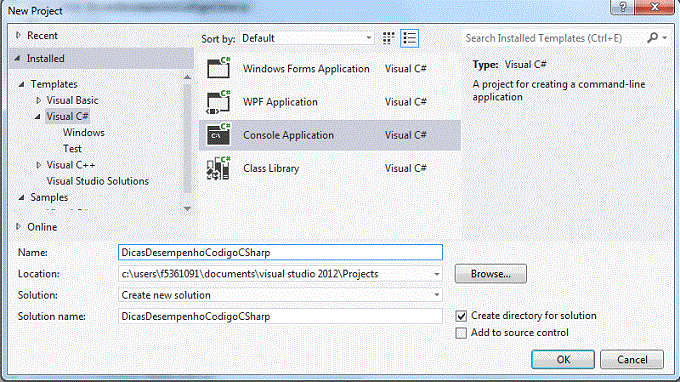
Task: Enable Add to source control checkbox
Action: click(x=461, y=333)
